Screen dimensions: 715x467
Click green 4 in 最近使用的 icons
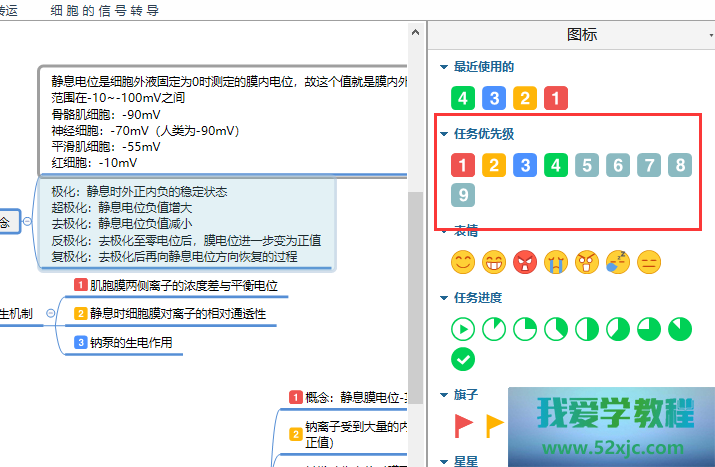coord(462,99)
